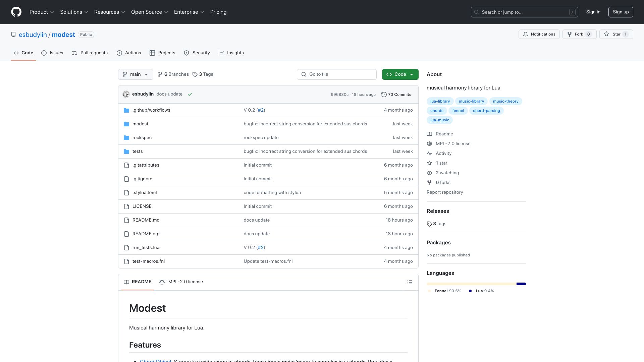This screenshot has height=362, width=644.
Task: Click the rockspec folder icon
Action: pyautogui.click(x=126, y=138)
